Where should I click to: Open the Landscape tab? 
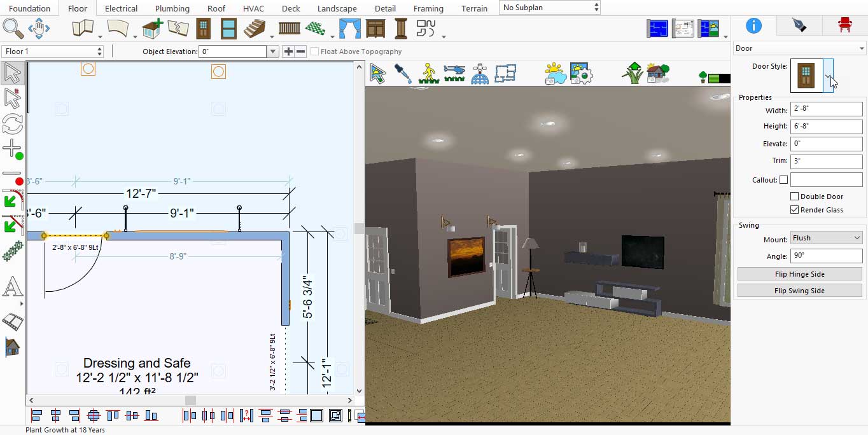pyautogui.click(x=337, y=8)
